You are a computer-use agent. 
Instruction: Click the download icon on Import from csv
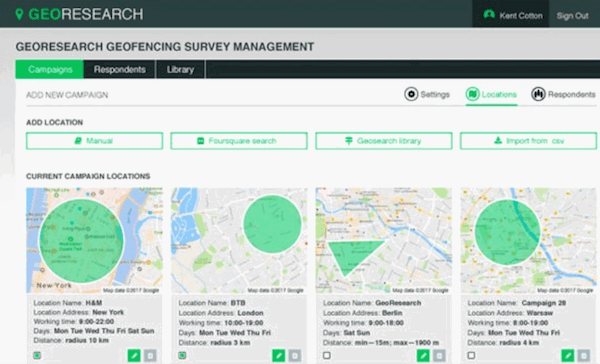point(498,140)
